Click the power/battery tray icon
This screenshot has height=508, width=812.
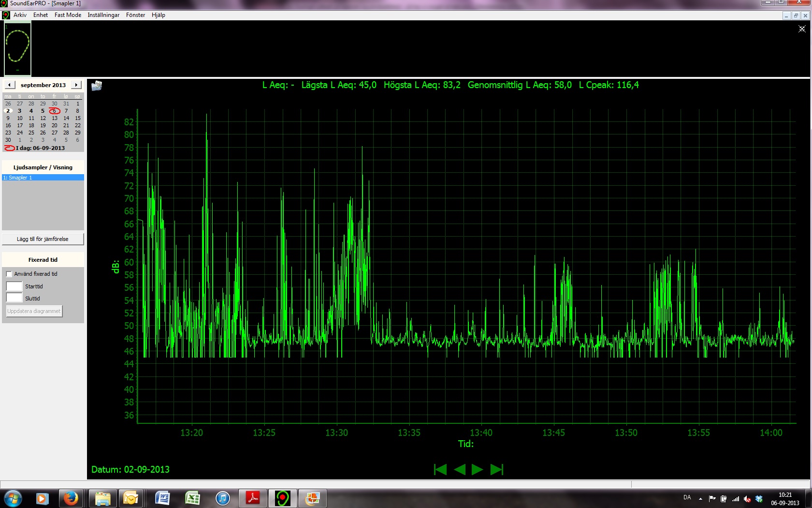[x=724, y=499]
